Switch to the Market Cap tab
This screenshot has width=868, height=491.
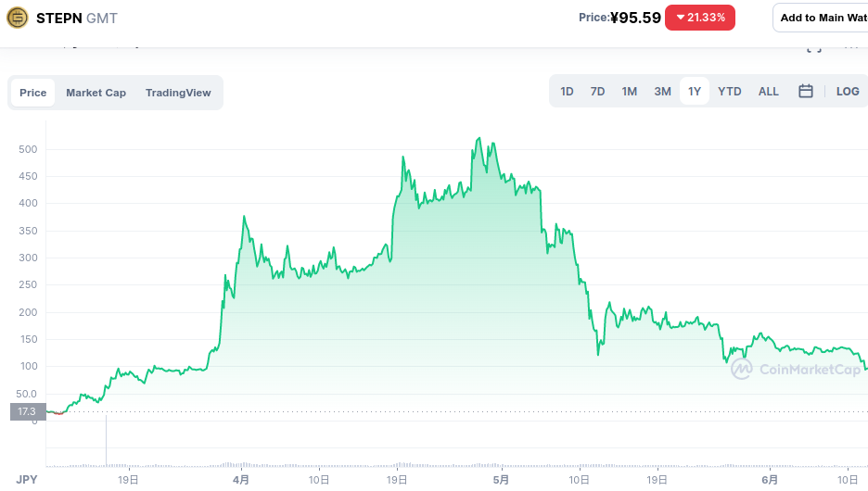96,93
